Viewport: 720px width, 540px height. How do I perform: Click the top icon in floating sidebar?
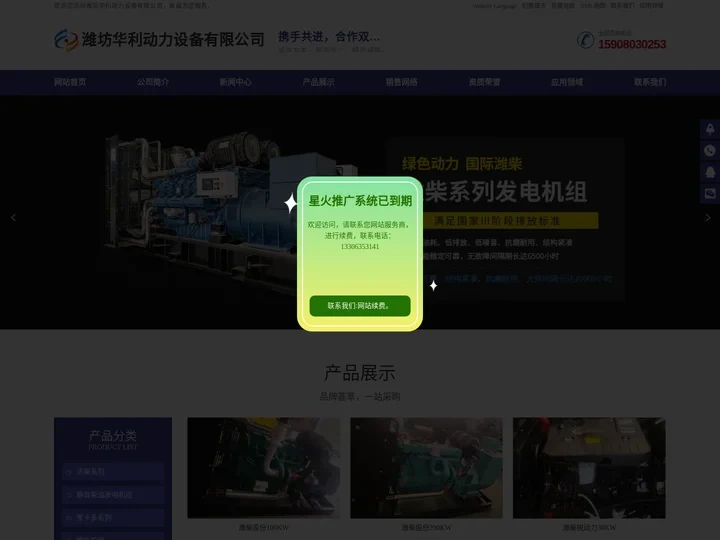(710, 129)
